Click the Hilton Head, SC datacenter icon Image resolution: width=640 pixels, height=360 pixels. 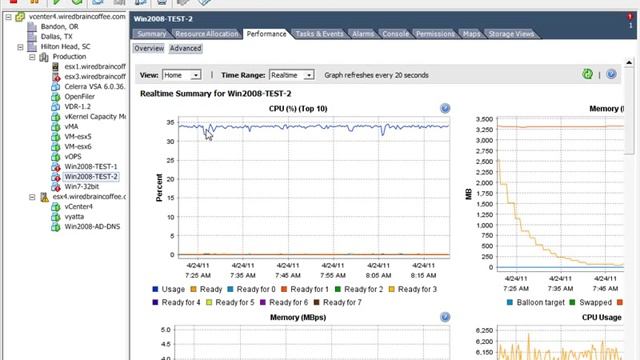pyautogui.click(x=32, y=47)
